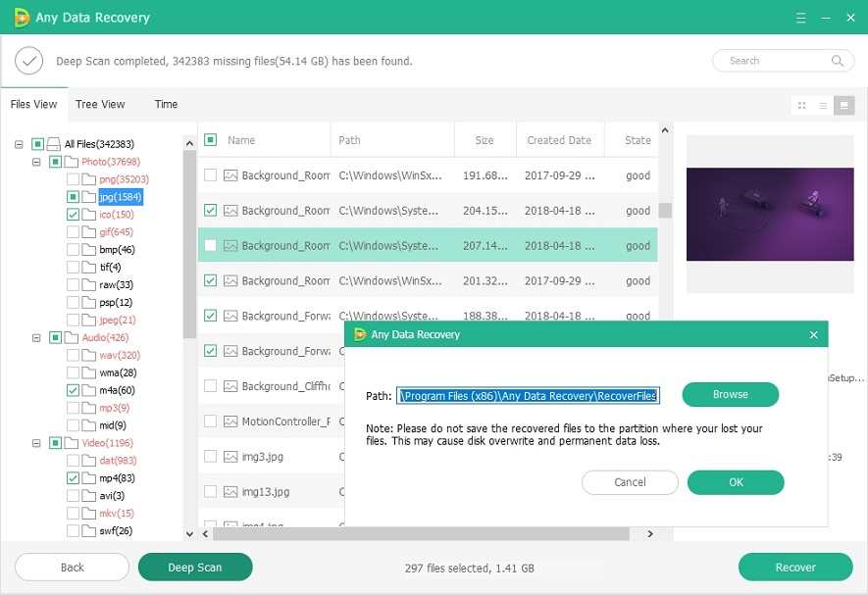Image resolution: width=868 pixels, height=595 pixels.
Task: Switch to Files View tab
Action: point(33,104)
